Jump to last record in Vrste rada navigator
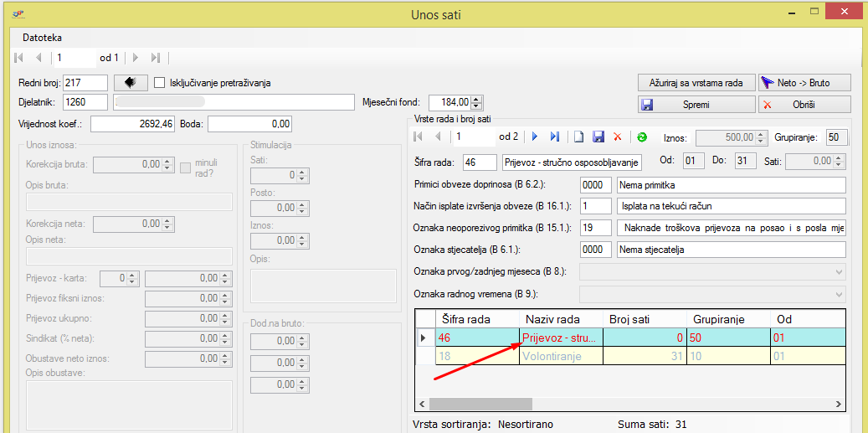The width and height of the screenshot is (868, 433). [554, 137]
